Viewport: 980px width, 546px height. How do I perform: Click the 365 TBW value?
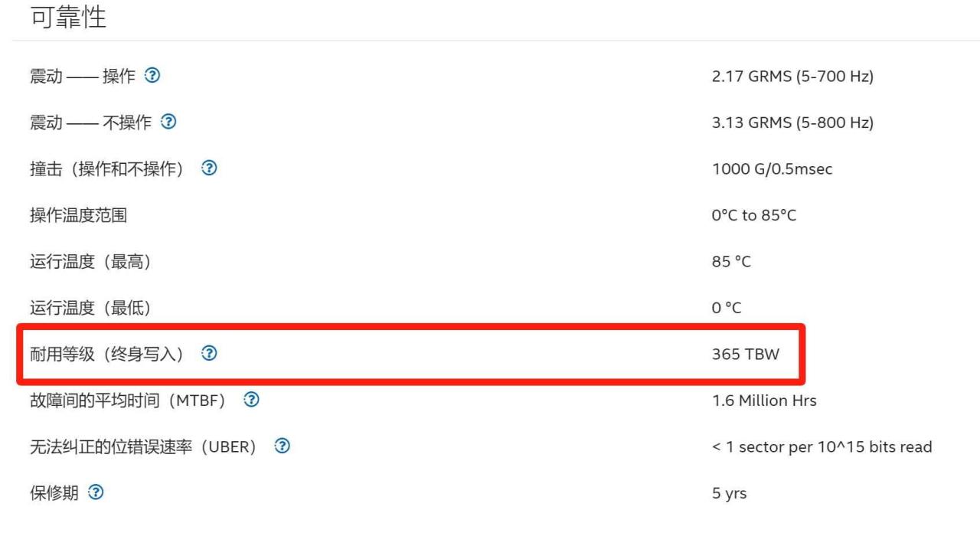746,354
